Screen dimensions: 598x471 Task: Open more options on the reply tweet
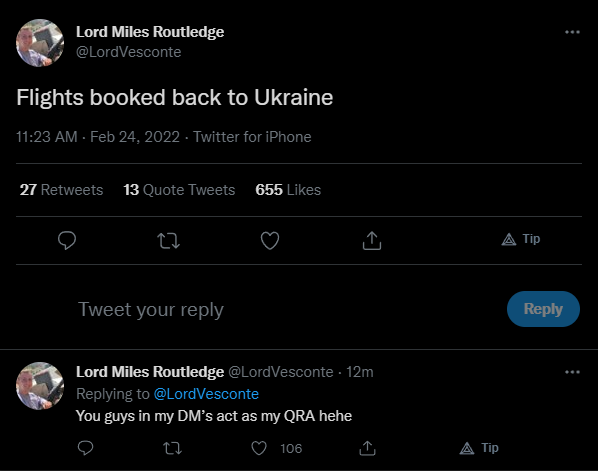(x=572, y=372)
